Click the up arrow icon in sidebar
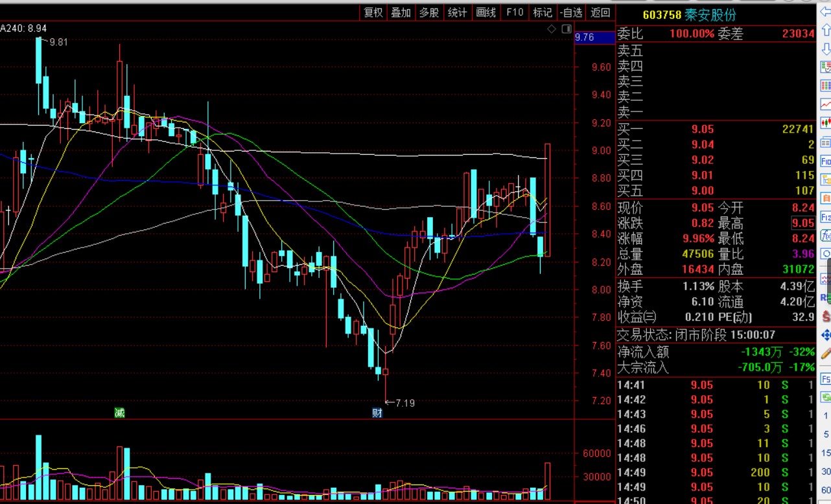The height and width of the screenshot is (504, 831). (825, 30)
